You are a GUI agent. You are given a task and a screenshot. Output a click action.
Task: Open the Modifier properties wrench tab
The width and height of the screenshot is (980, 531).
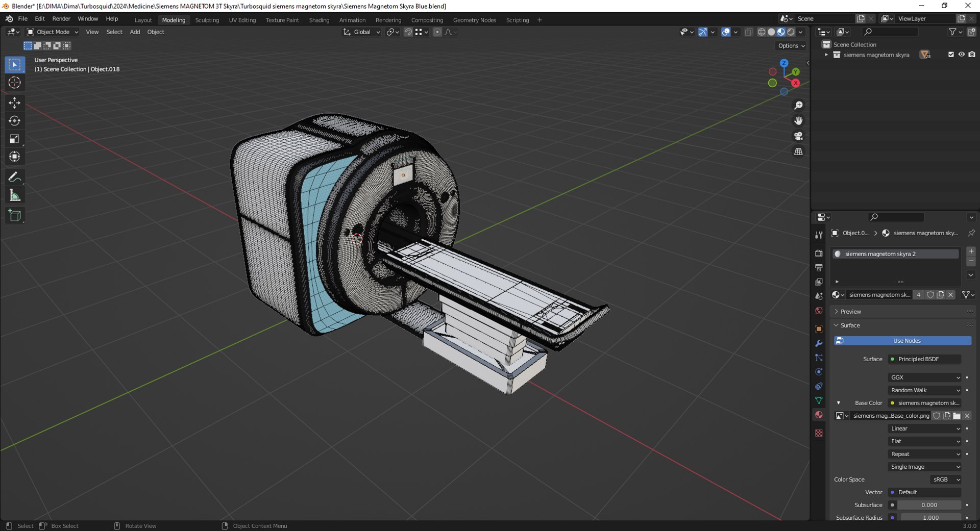[x=819, y=343]
